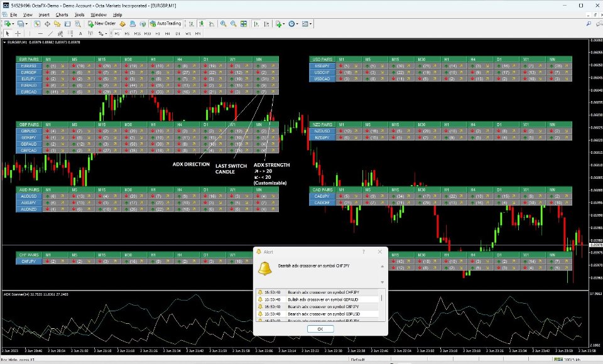603x364 pixels.
Task: Show the Market Watch window icon
Action: [x=37, y=24]
